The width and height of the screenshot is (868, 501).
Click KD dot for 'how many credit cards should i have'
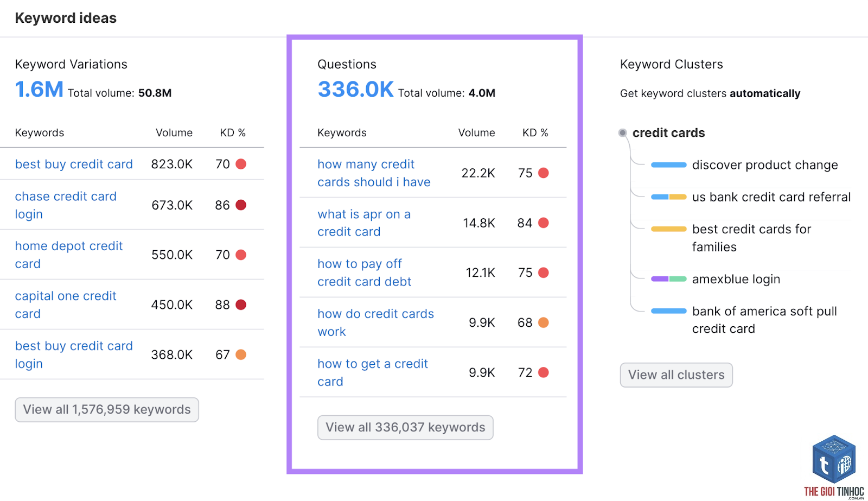point(544,173)
